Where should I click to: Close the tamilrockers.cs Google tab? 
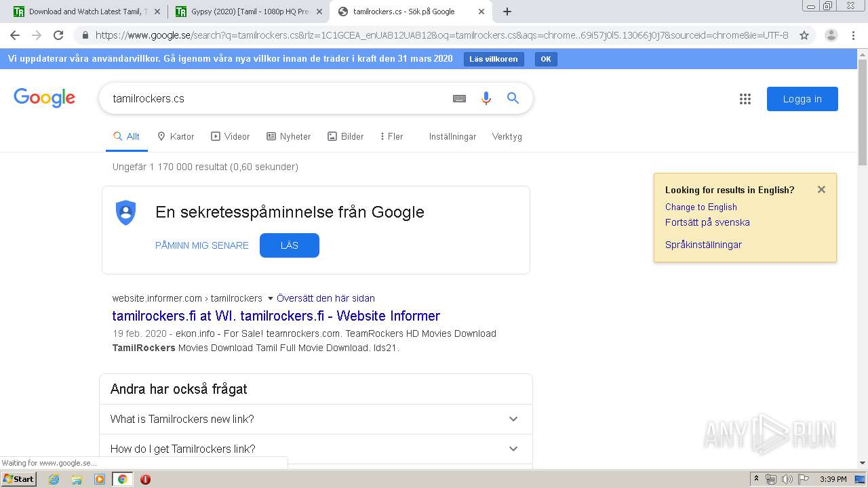point(481,12)
